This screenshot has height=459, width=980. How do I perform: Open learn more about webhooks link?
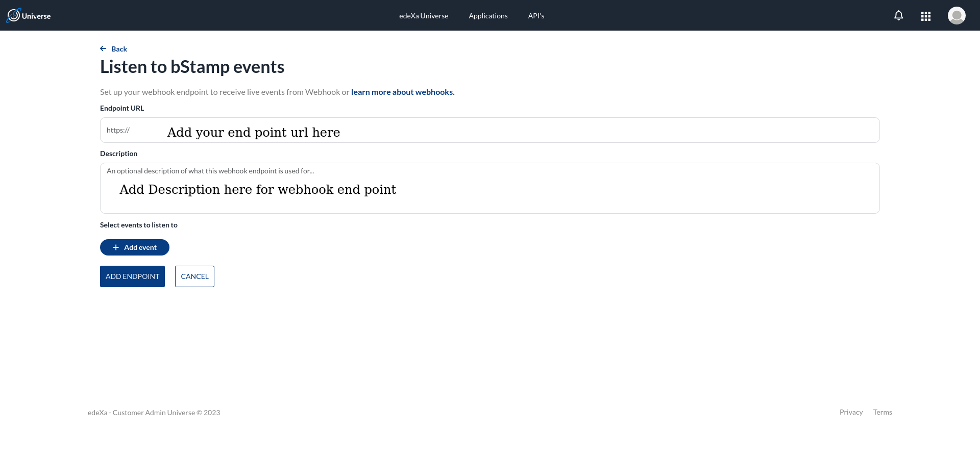403,92
